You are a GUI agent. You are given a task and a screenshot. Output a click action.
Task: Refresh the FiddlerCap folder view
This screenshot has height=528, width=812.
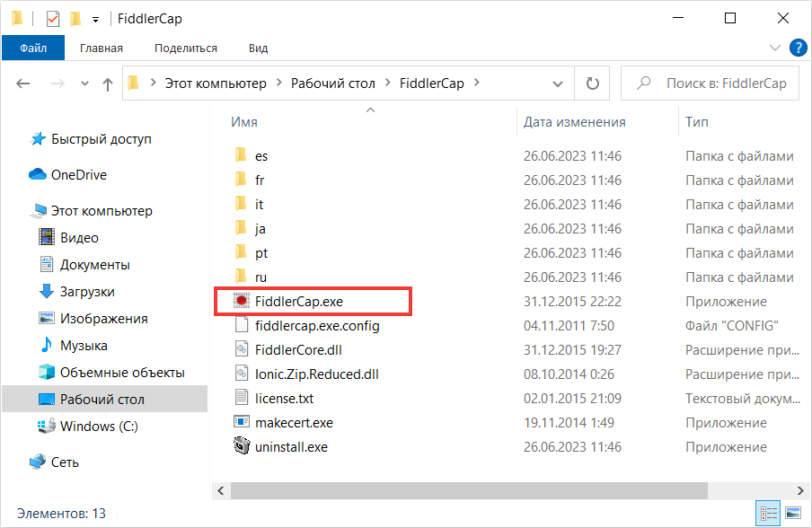[x=593, y=84]
